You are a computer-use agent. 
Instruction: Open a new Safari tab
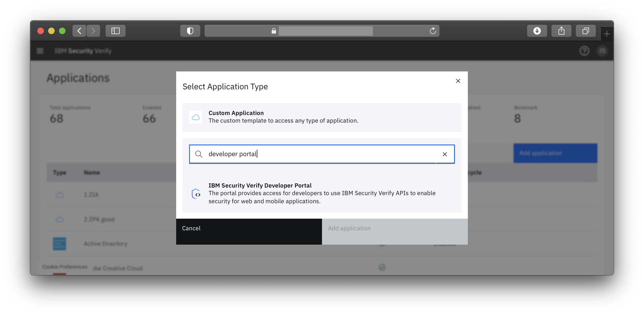click(x=607, y=34)
